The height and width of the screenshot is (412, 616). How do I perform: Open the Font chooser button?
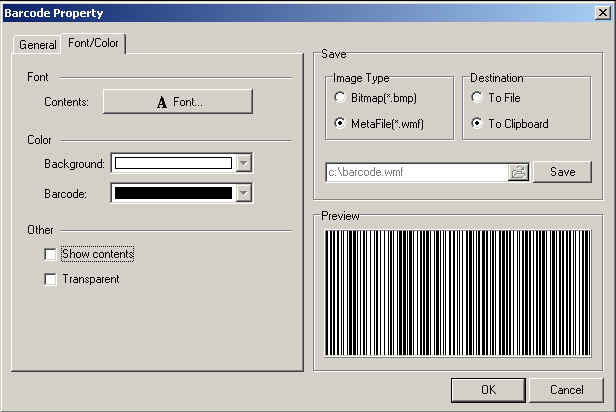click(178, 102)
